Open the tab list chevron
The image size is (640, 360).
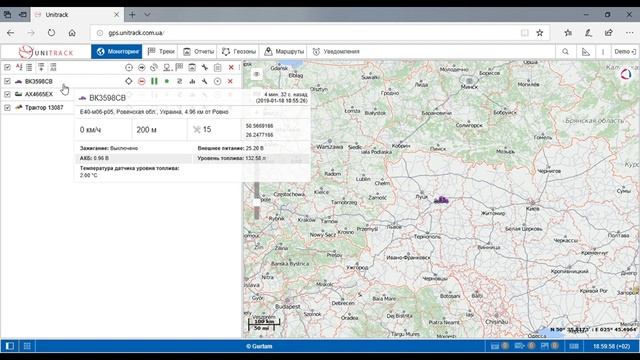click(x=147, y=15)
